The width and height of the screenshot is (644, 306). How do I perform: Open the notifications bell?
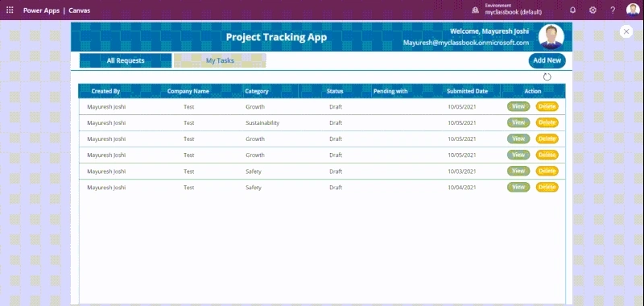[x=572, y=10]
